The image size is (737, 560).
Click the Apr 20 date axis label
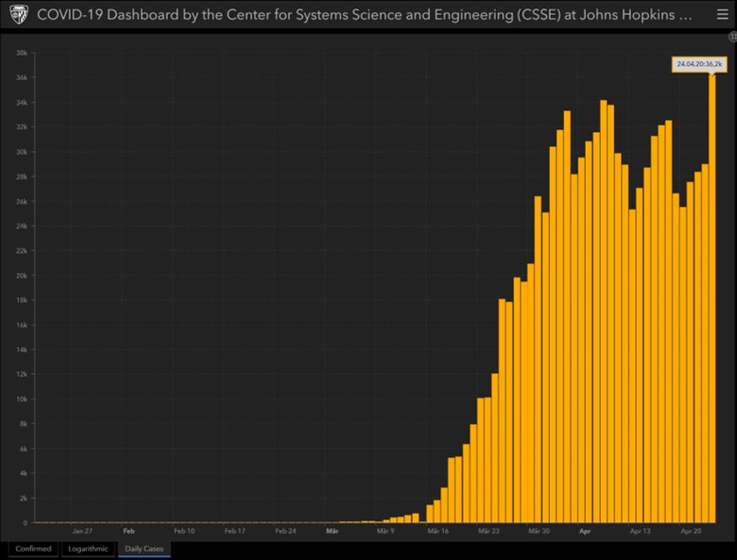(x=690, y=531)
